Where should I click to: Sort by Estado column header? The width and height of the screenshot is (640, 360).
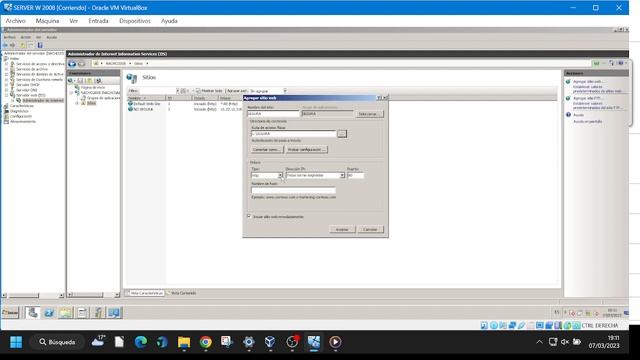[204, 98]
